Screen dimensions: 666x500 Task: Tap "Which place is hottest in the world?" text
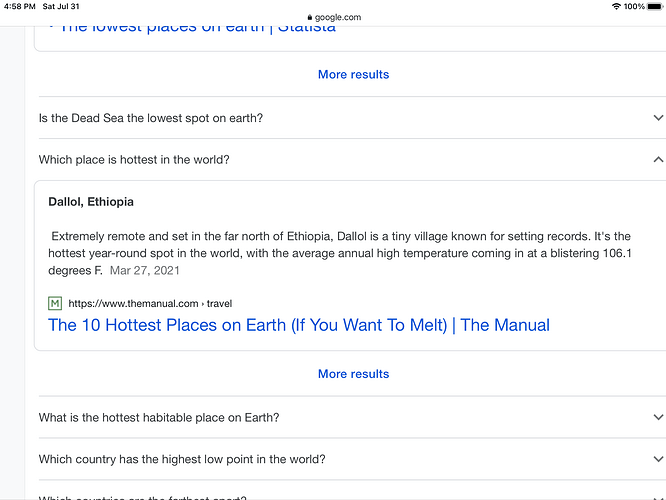[x=134, y=159]
